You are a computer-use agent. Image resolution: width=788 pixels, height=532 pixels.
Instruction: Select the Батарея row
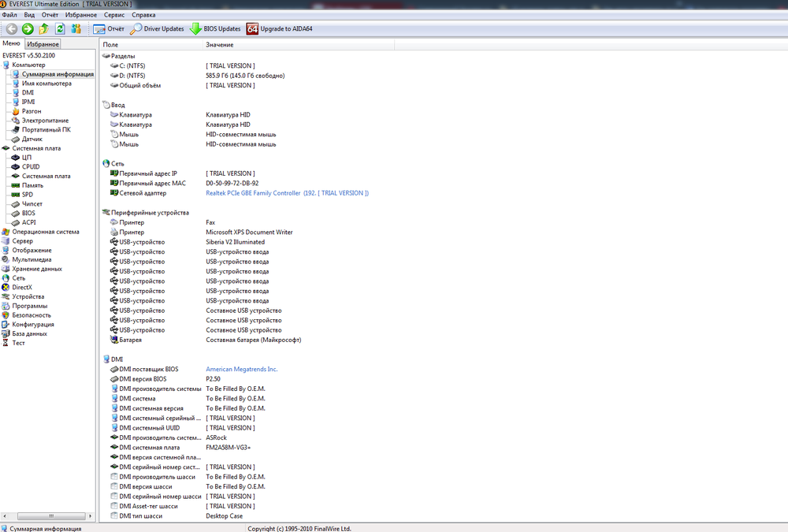coord(205,340)
